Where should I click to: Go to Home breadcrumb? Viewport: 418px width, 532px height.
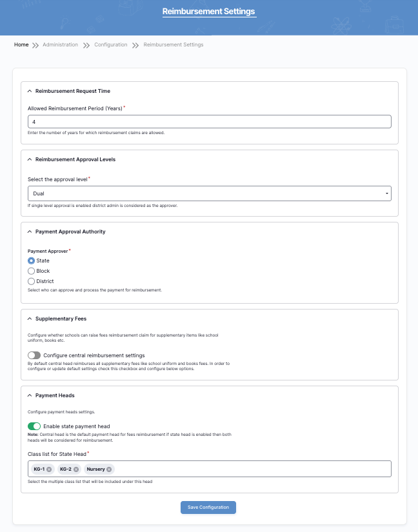(x=21, y=45)
